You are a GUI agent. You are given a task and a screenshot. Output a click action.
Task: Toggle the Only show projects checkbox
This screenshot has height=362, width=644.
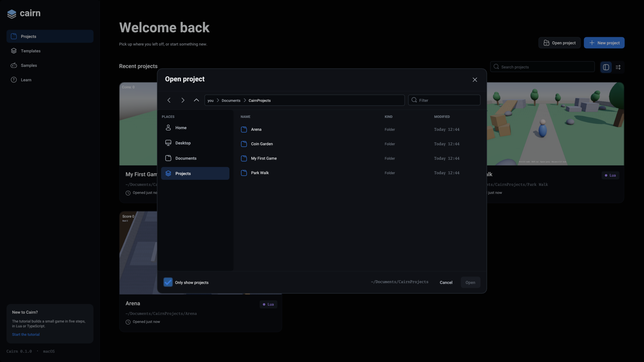pyautogui.click(x=168, y=282)
